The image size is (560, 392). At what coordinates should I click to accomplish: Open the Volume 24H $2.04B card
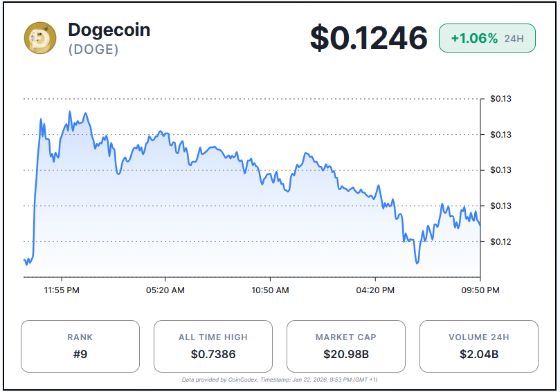click(x=479, y=346)
